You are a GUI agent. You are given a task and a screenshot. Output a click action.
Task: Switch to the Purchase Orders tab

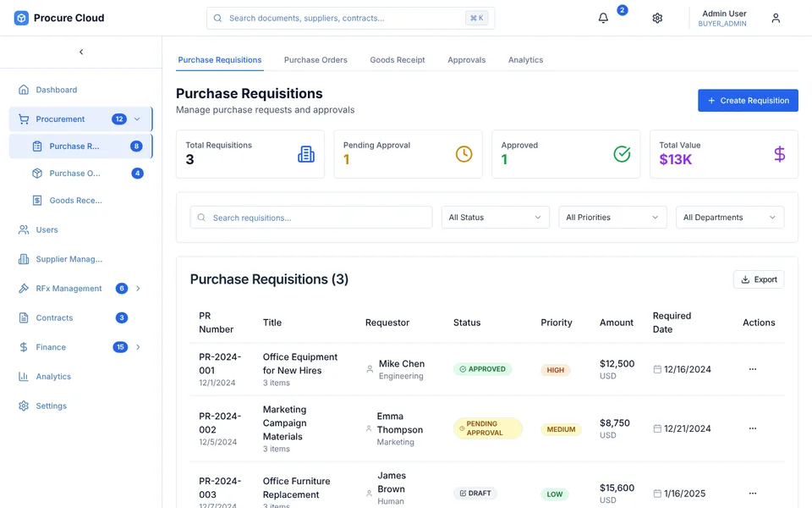click(315, 60)
